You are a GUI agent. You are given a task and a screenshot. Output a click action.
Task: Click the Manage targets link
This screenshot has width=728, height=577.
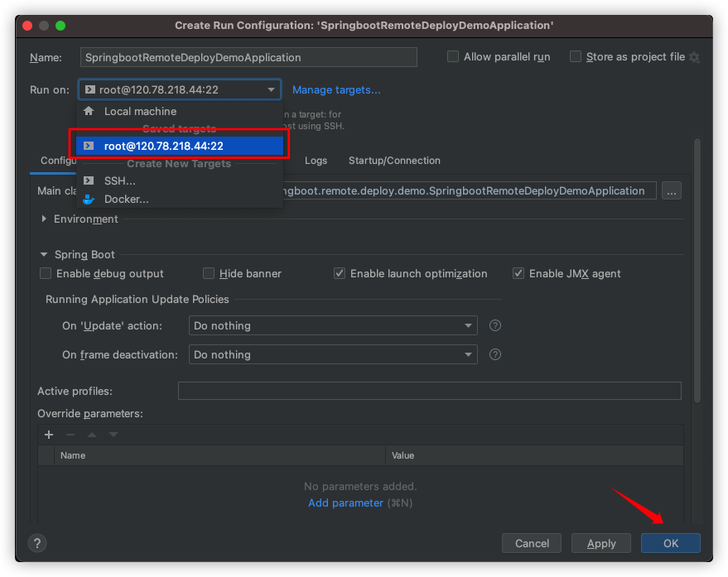point(336,89)
